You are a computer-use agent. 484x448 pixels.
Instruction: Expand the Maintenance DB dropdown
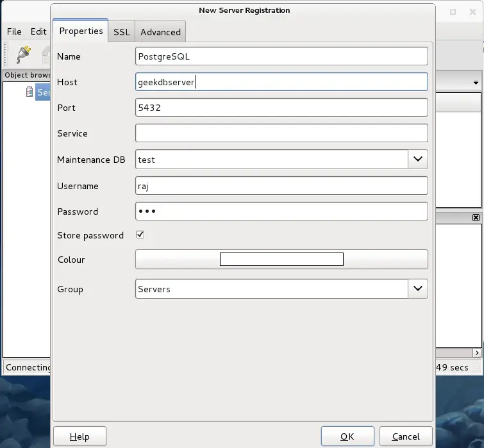418,159
